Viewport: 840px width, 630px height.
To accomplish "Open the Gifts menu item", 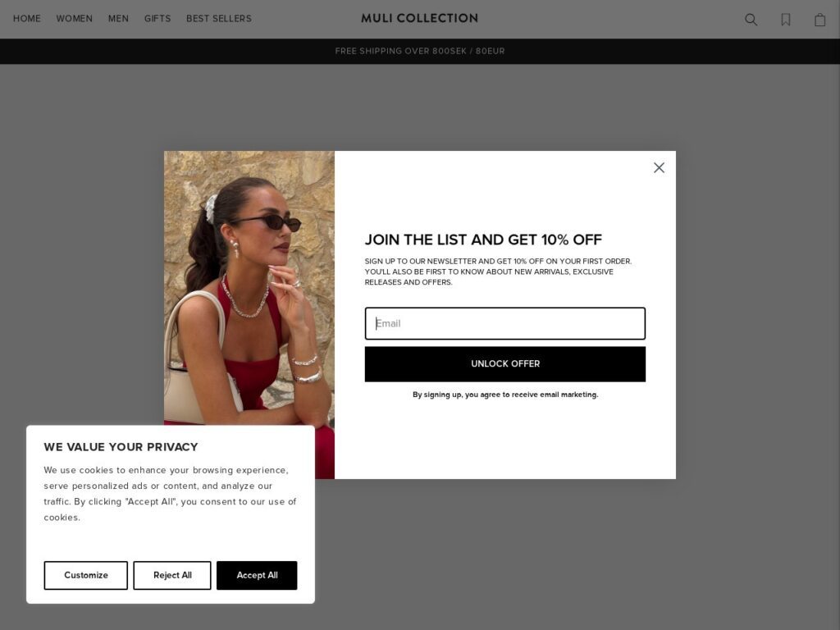I will (x=157, y=19).
